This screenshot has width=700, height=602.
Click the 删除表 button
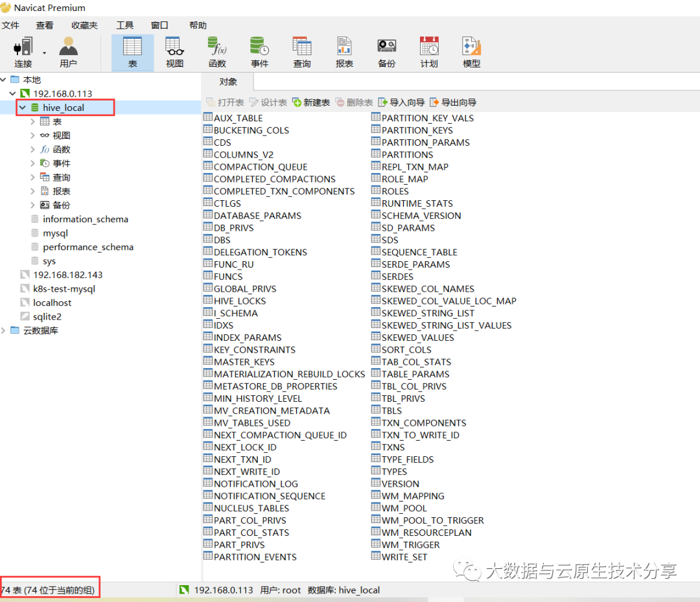pyautogui.click(x=354, y=102)
